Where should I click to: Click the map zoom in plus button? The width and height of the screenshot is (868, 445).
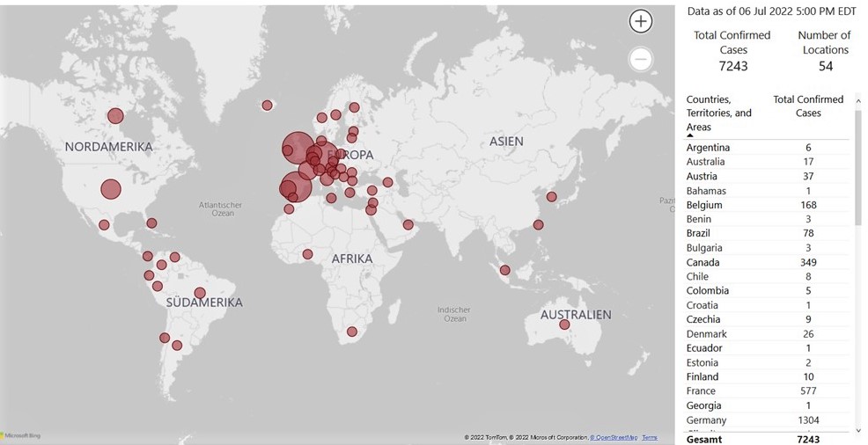pos(641,22)
